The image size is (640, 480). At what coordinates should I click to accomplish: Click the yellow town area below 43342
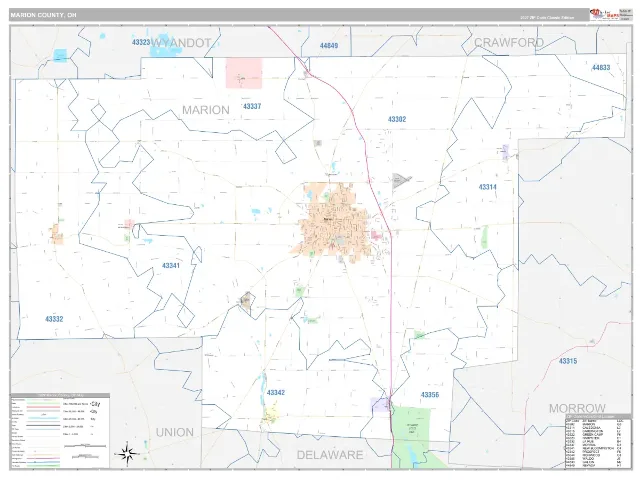click(x=270, y=416)
